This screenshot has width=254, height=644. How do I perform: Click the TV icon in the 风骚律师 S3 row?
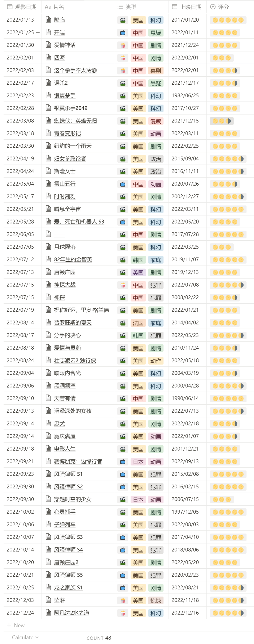tap(123, 537)
